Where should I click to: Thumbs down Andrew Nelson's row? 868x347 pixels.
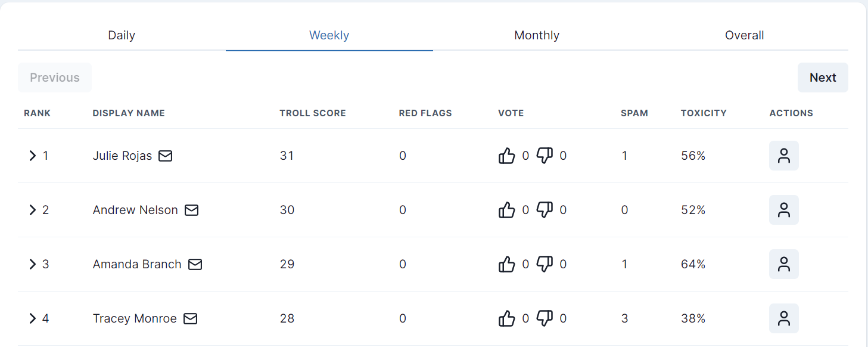point(545,210)
